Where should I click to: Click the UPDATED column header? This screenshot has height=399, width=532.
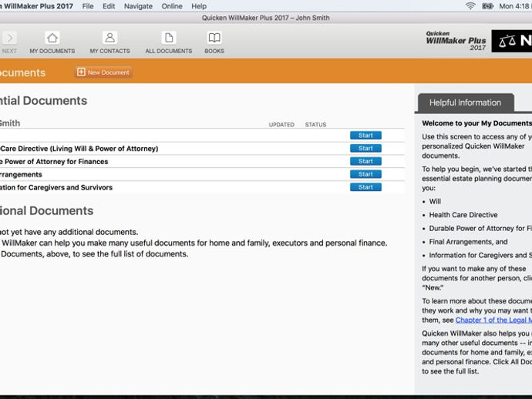[x=281, y=125]
